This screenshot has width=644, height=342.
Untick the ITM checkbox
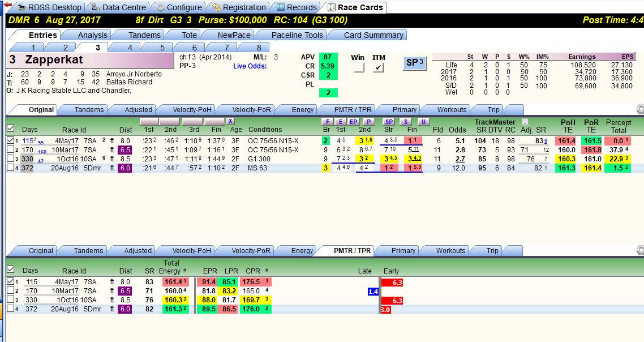pyautogui.click(x=378, y=67)
